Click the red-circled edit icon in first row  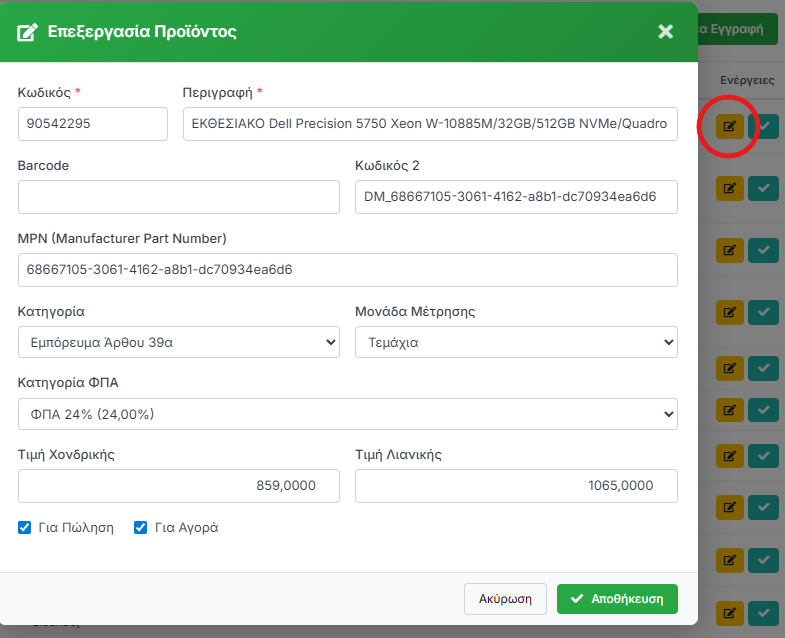tap(730, 126)
